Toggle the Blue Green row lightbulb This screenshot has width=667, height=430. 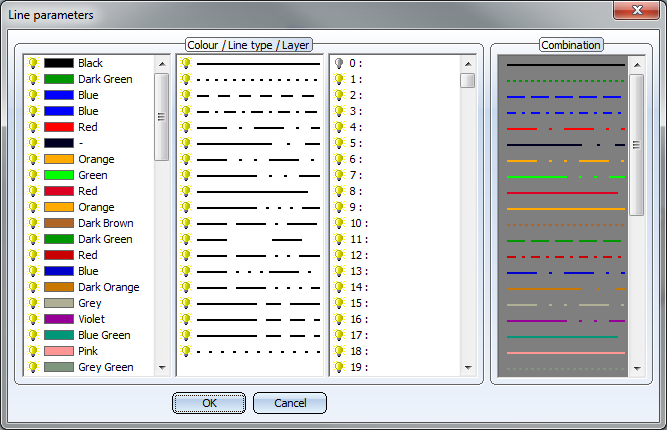pyautogui.click(x=33, y=335)
